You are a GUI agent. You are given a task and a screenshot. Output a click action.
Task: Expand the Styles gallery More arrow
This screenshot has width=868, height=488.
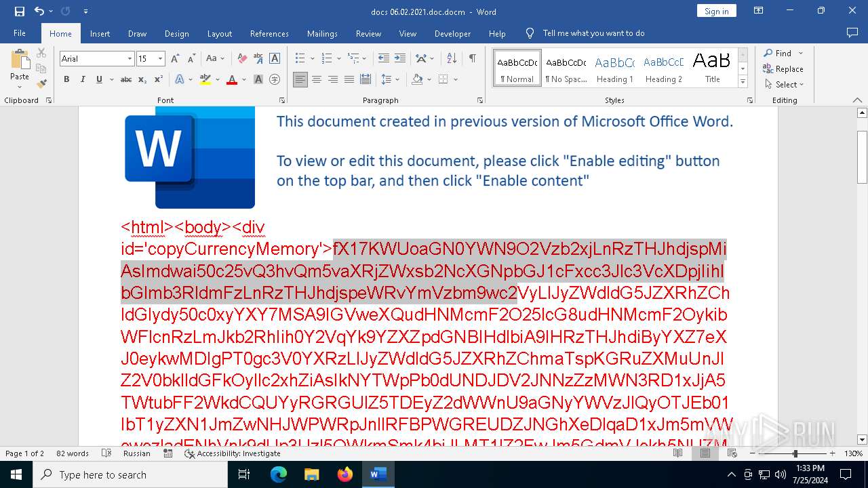pyautogui.click(x=743, y=82)
